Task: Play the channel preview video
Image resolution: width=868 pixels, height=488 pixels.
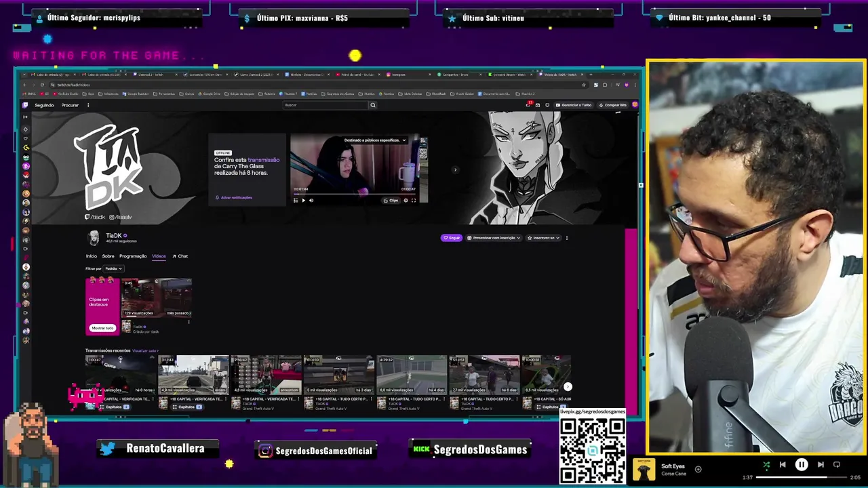Action: click(x=303, y=200)
